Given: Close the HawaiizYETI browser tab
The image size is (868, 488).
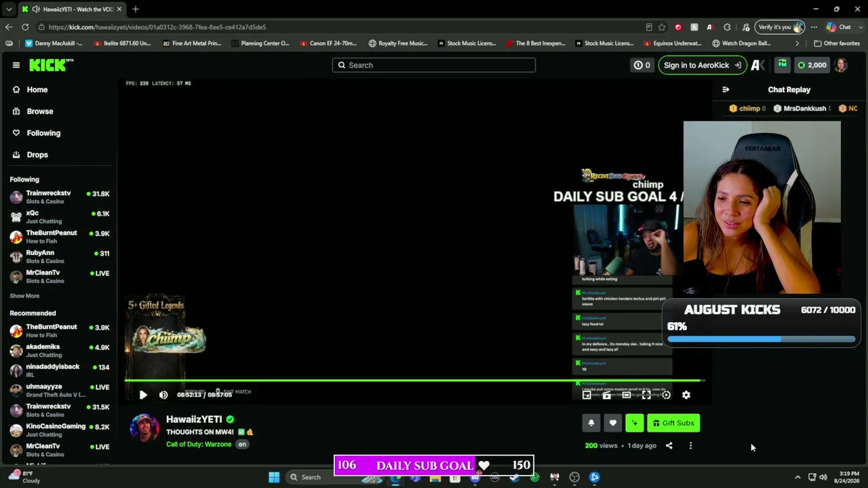Looking at the screenshot, I should (119, 9).
